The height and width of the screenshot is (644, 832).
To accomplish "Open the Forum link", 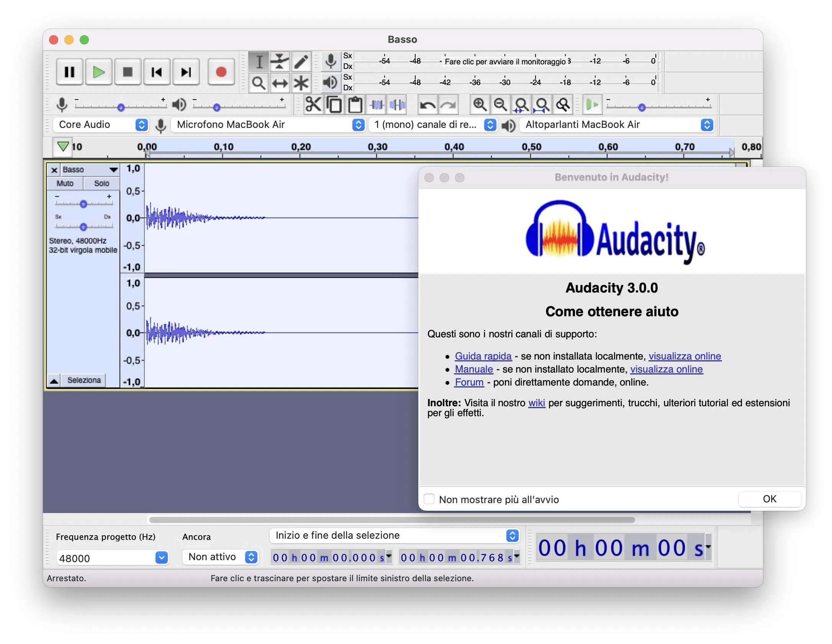I will coord(469,382).
